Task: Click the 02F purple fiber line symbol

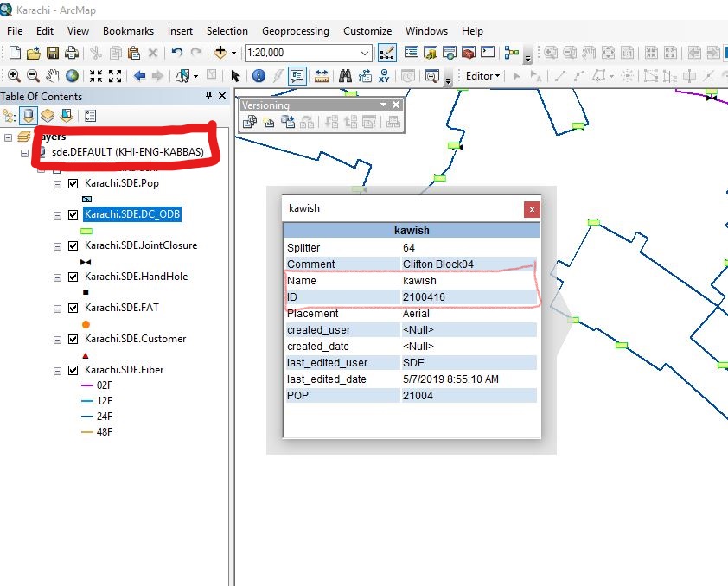Action: click(87, 385)
